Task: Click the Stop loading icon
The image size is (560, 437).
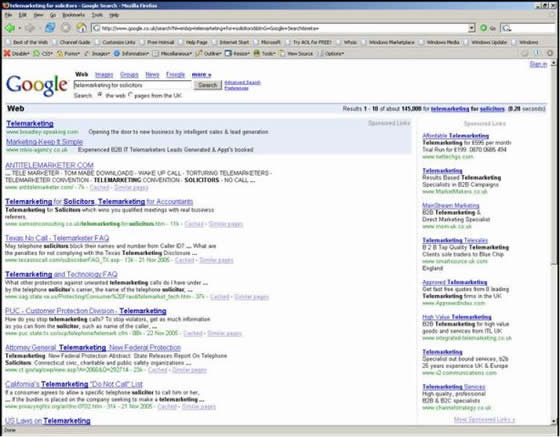Action: click(x=66, y=28)
